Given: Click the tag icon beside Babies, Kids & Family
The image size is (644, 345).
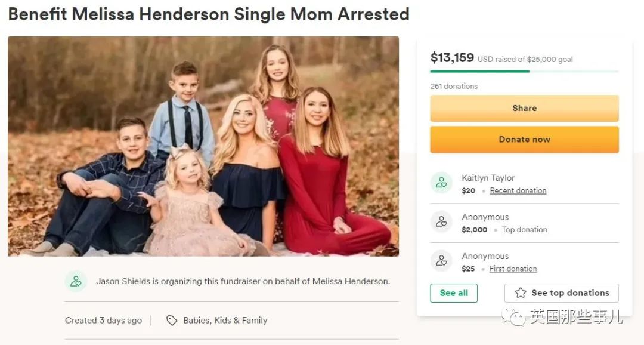Looking at the screenshot, I should (x=172, y=321).
